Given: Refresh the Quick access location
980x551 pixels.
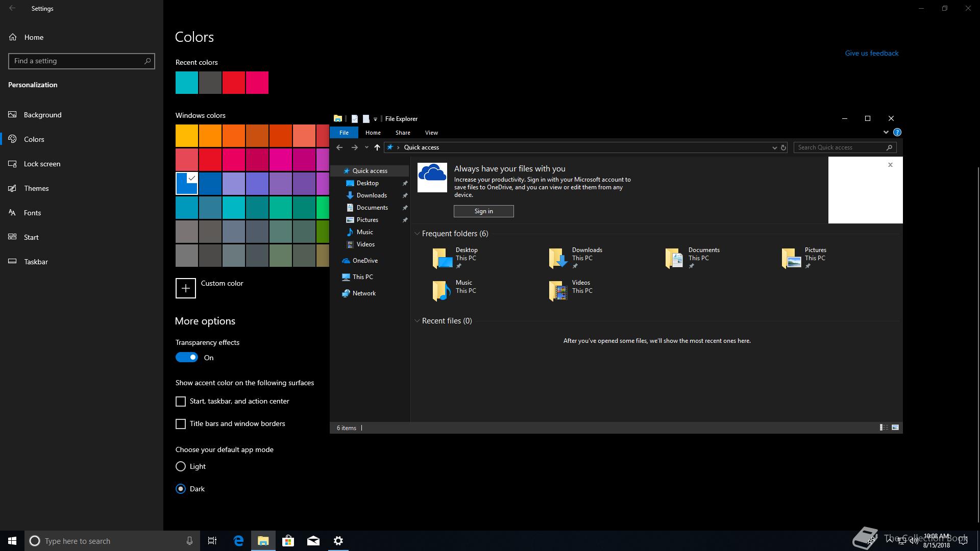Looking at the screenshot, I should pos(783,147).
